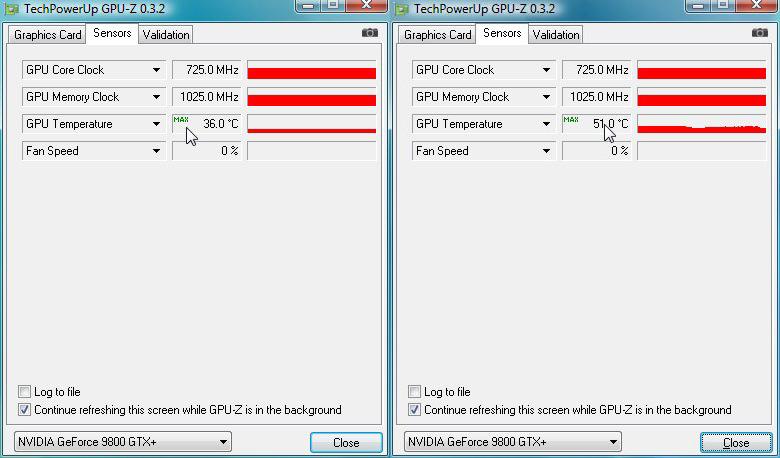Expand NVIDIA GeForce 9800 GTX+ selector, right window
The height and width of the screenshot is (458, 780).
513,442
